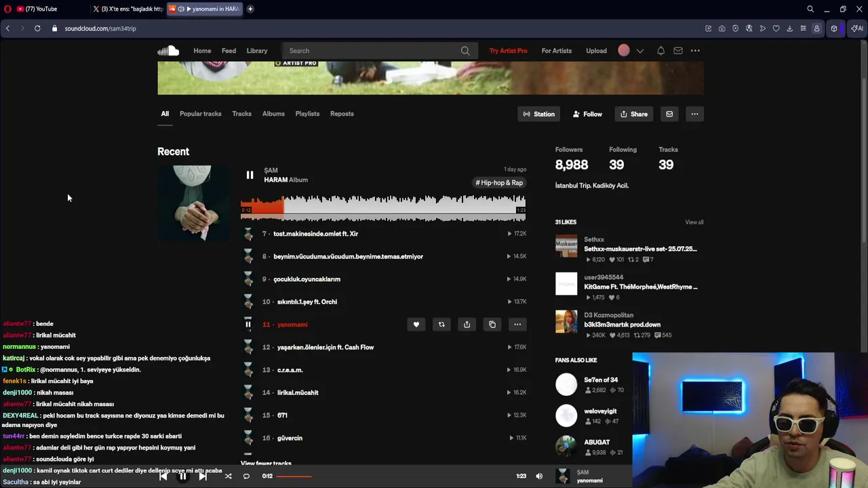The image size is (868, 488).
Task: Open the Opera browser menu
Action: click(x=7, y=9)
